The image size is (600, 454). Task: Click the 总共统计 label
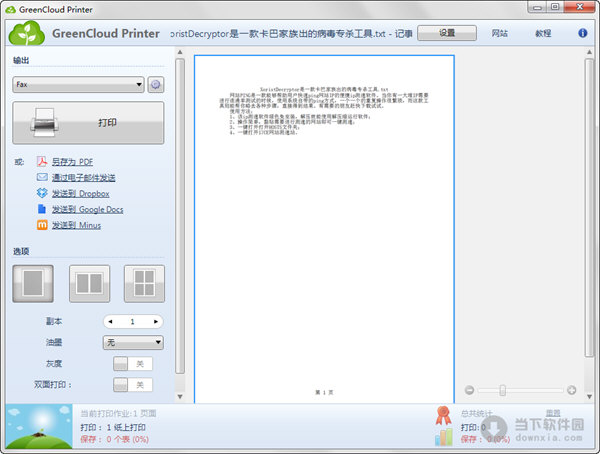click(x=476, y=413)
